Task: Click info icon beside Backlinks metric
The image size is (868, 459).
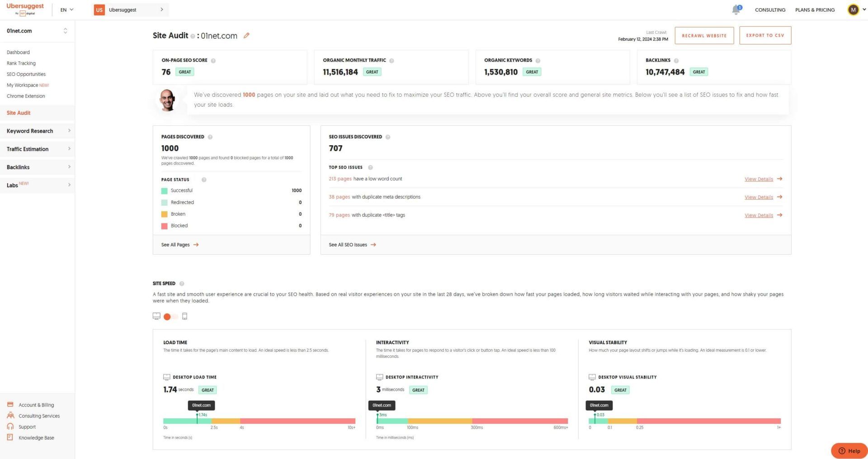Action: (x=676, y=61)
